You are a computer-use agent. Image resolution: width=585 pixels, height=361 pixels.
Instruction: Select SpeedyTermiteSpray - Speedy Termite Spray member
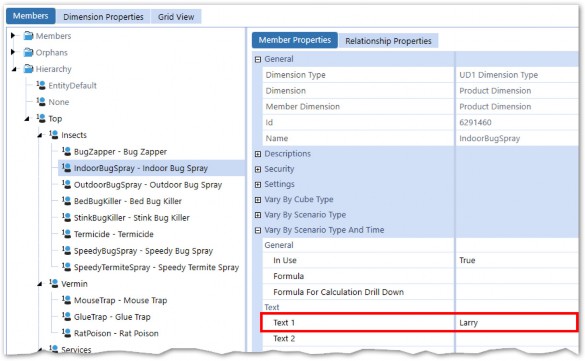click(156, 267)
